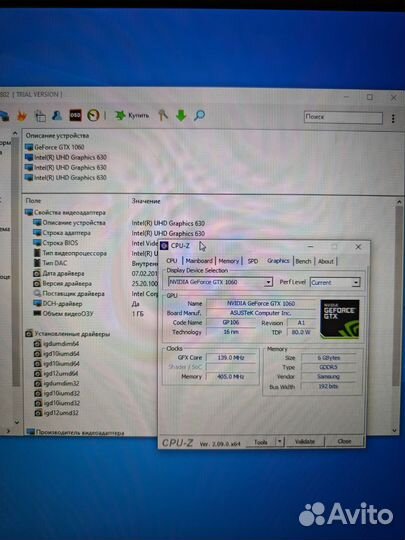This screenshot has width=405, height=540.
Task: Select the Тип DAC row
Action: pos(50,263)
